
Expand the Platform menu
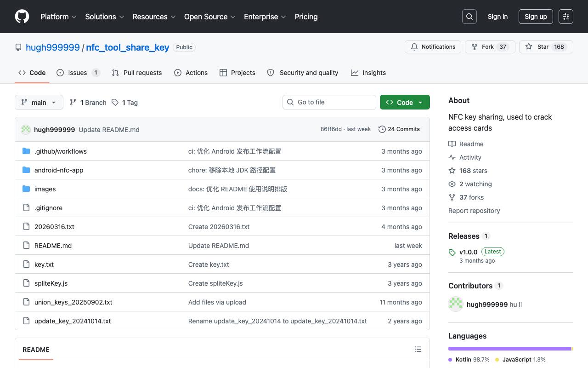click(58, 17)
